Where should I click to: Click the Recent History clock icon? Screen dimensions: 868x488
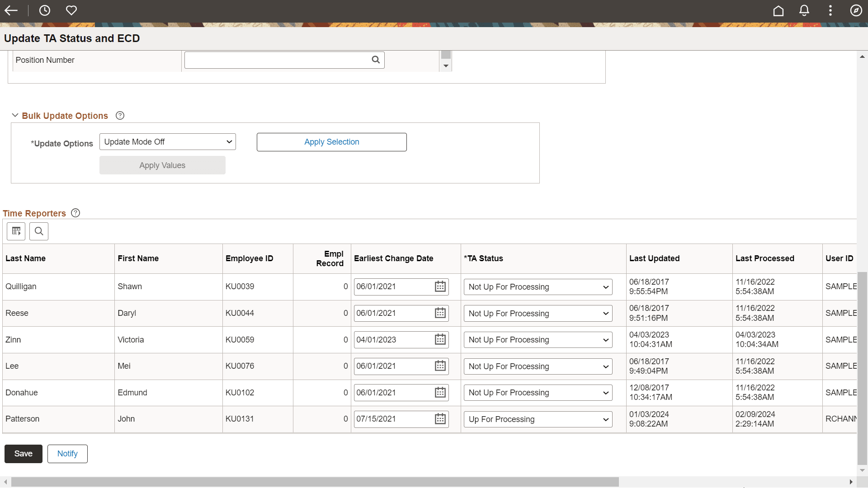coord(44,10)
